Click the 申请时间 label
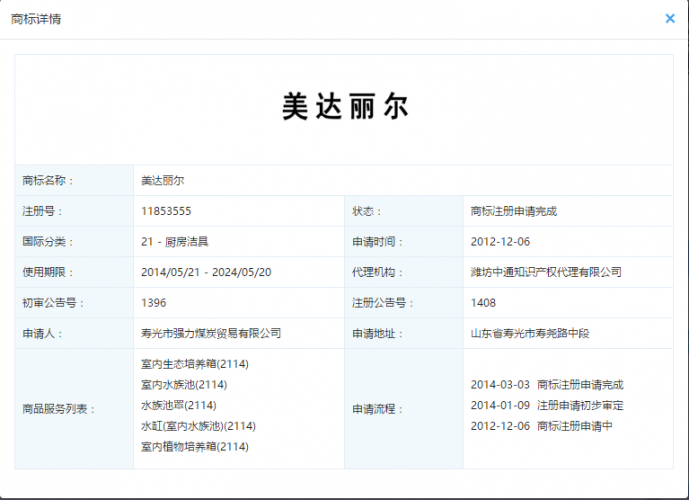Screen dimensions: 689x500 point(377,242)
